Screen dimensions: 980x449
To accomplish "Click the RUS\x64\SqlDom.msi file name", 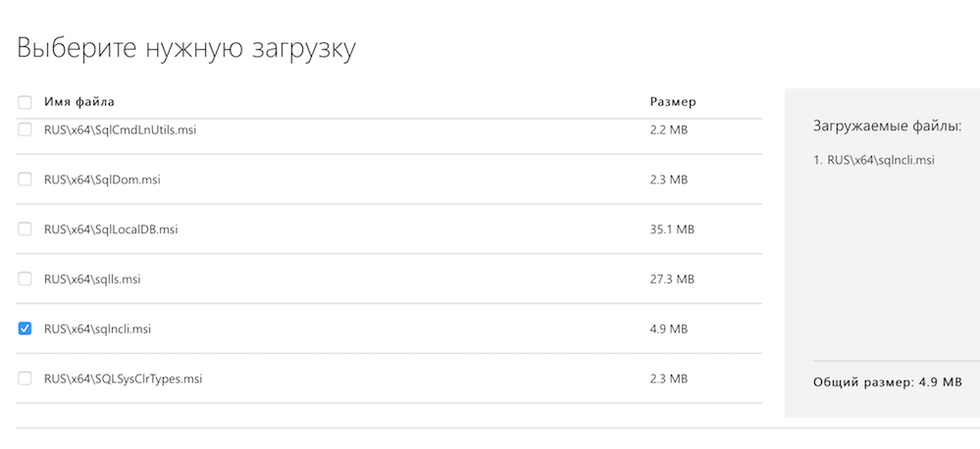I will (x=102, y=179).
